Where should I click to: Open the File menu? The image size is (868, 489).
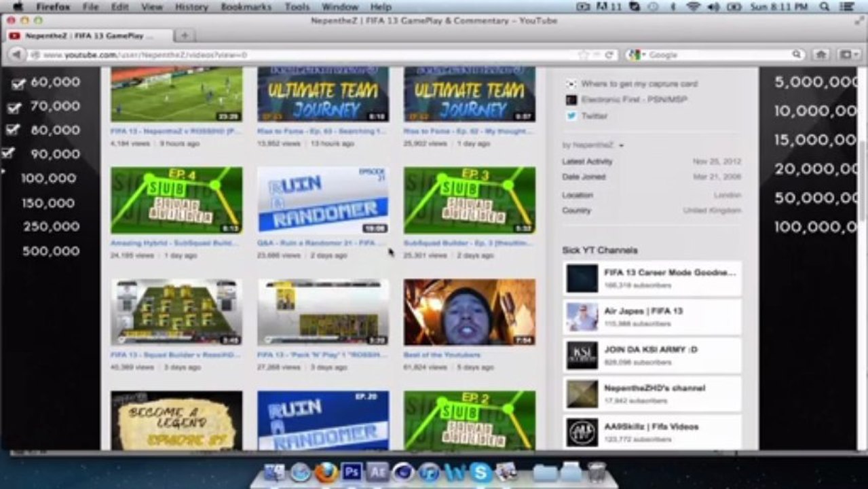click(x=90, y=7)
